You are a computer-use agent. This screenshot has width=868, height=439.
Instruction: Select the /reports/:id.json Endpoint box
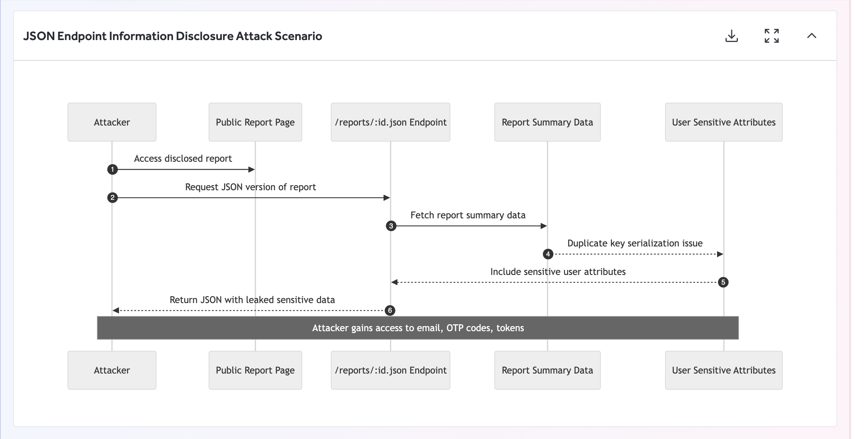tap(390, 122)
